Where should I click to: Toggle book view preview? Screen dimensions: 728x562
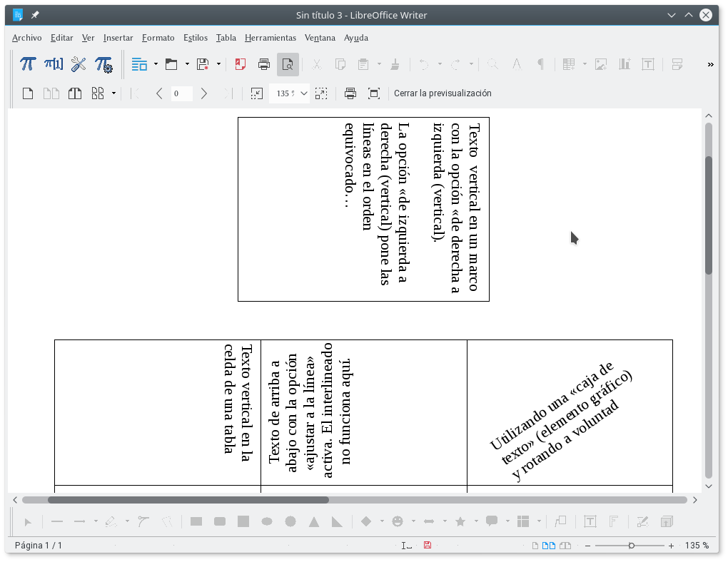pos(74,93)
